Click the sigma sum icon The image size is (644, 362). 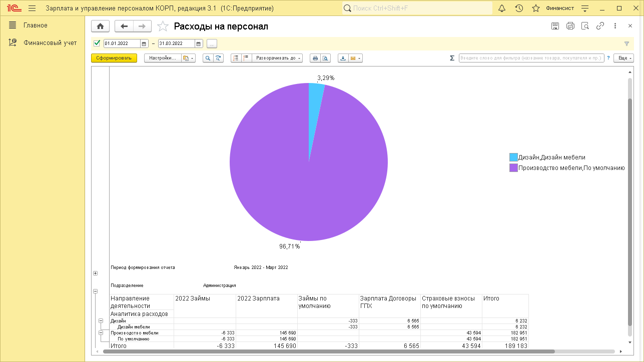[452, 58]
